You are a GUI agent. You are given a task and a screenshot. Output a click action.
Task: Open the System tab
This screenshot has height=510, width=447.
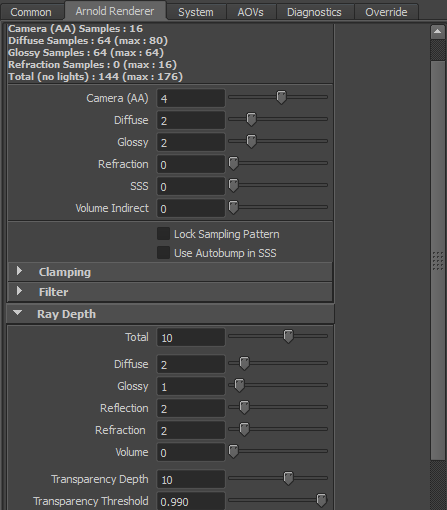196,12
